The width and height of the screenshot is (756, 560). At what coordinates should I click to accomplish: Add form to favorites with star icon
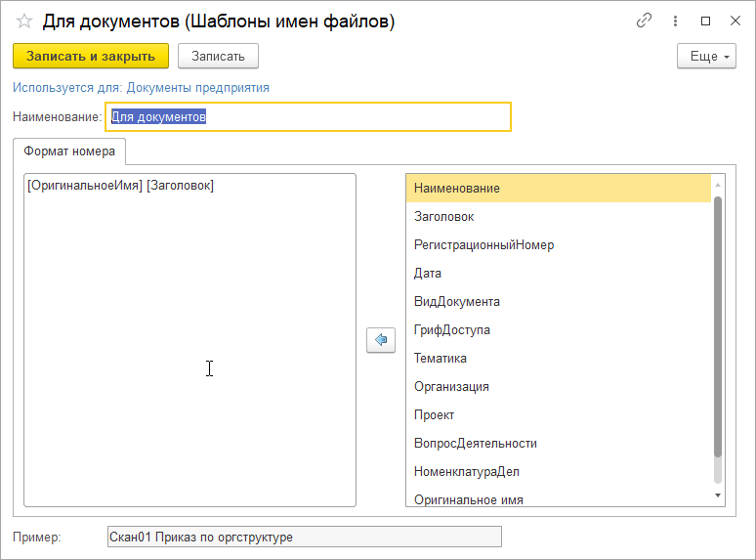24,21
